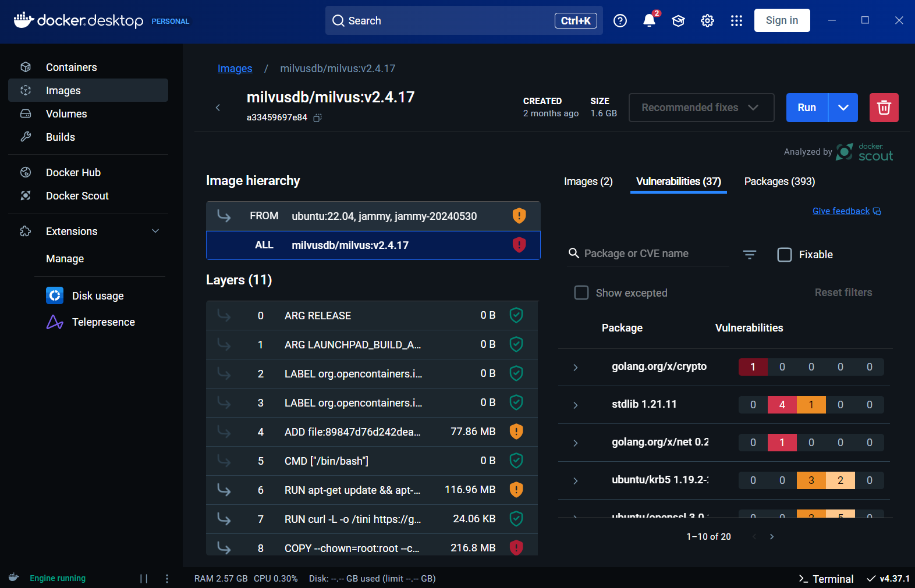Expand the Run button dropdown arrow

point(843,108)
